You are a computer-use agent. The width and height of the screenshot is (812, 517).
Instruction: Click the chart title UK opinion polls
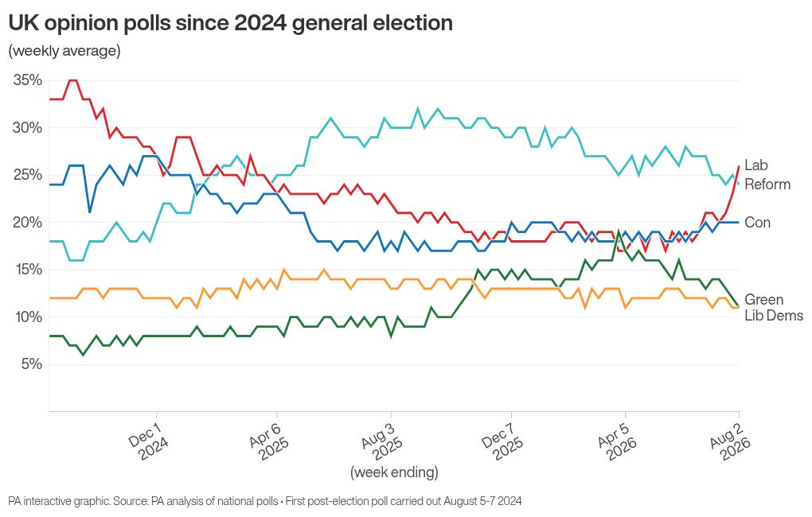[x=230, y=23]
